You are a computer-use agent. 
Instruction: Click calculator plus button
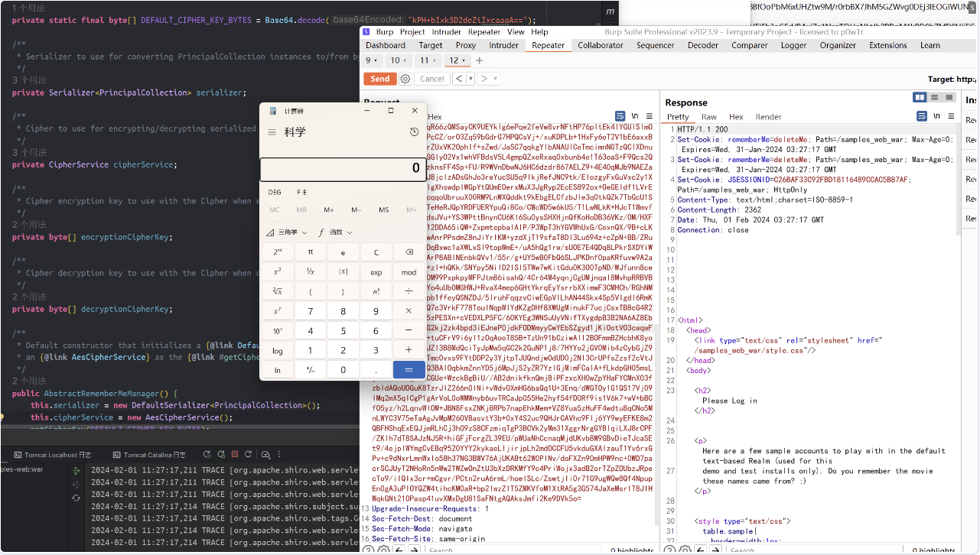(409, 350)
